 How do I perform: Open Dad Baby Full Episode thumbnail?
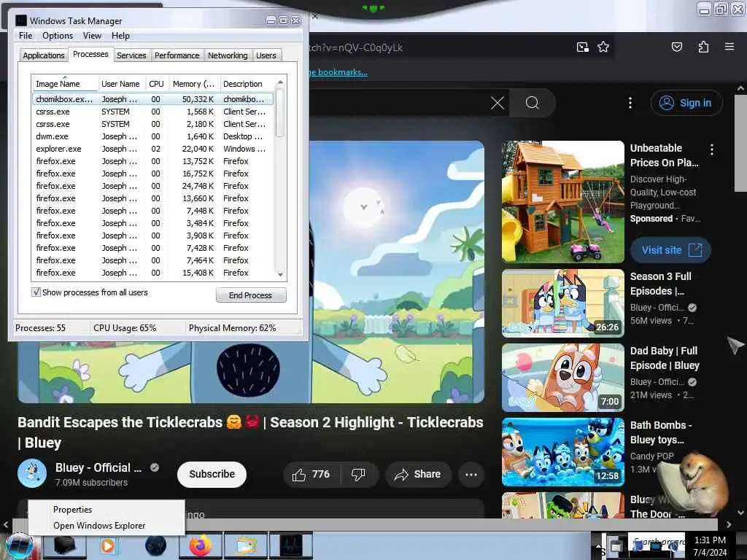coord(563,378)
